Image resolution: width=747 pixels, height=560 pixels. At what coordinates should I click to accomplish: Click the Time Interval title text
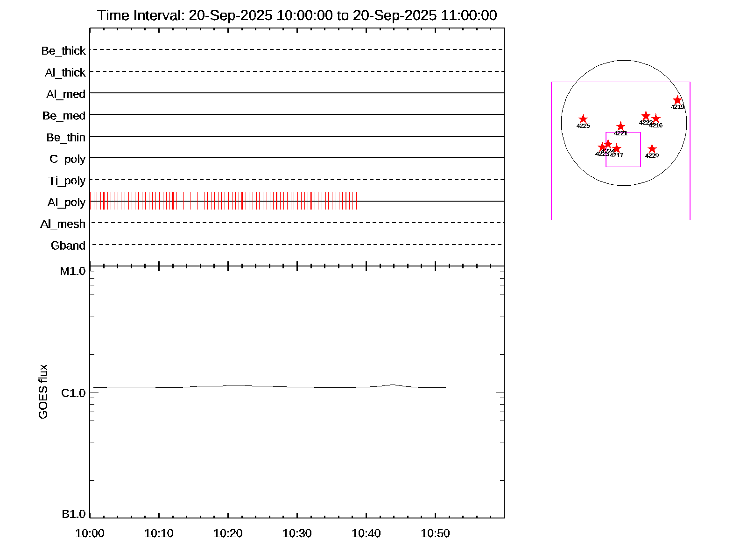[x=297, y=15]
